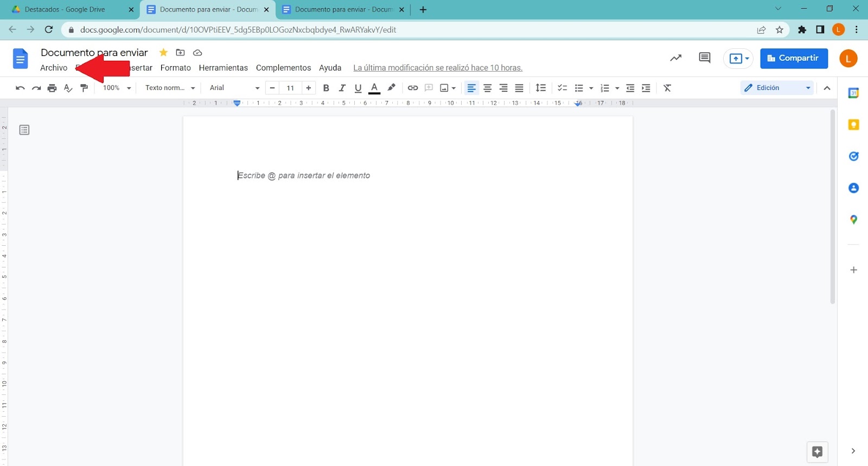Show document outline icon
868x466 pixels.
point(24,130)
